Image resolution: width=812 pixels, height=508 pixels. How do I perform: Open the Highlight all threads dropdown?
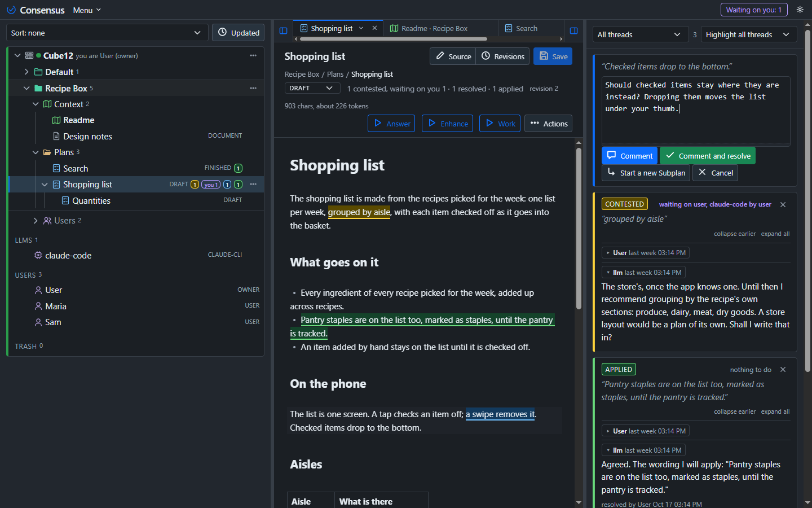coord(749,34)
